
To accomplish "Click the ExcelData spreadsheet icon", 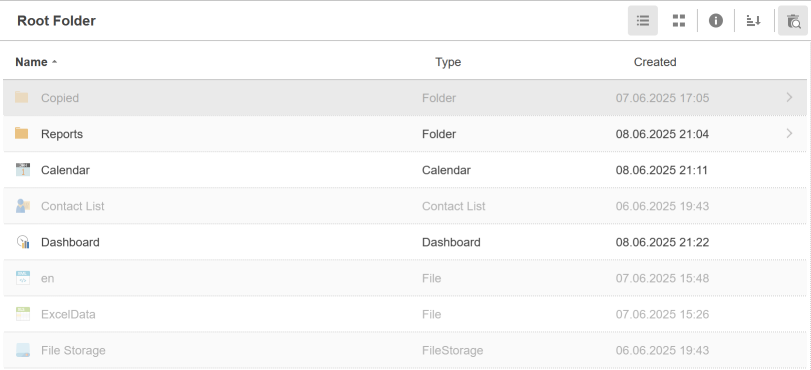I will [x=23, y=314].
